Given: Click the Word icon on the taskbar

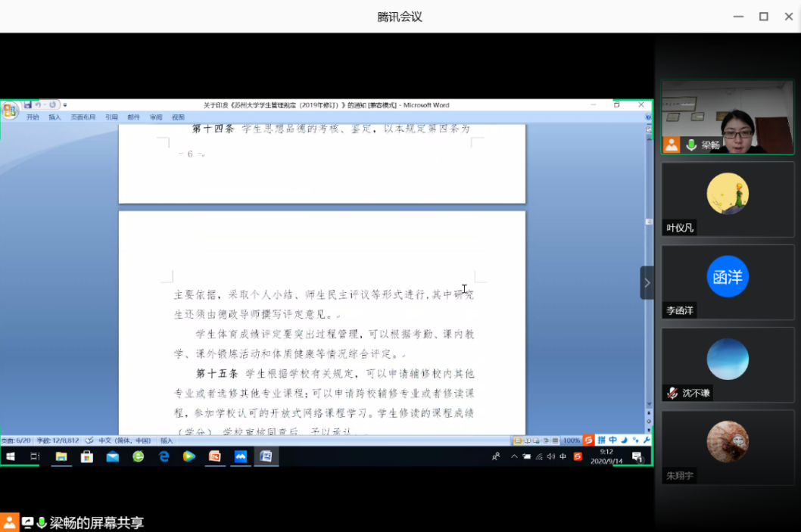Looking at the screenshot, I should click(x=266, y=456).
